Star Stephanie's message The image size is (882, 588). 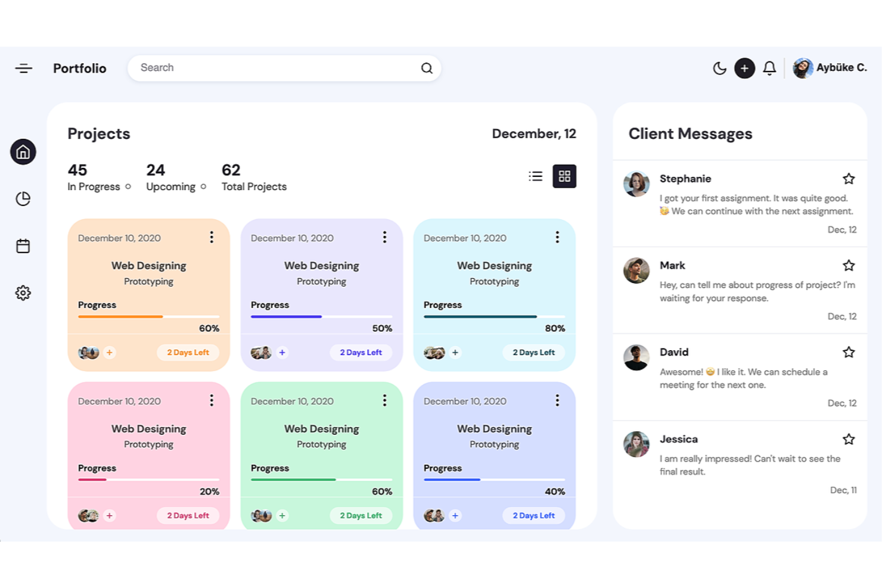pyautogui.click(x=849, y=178)
